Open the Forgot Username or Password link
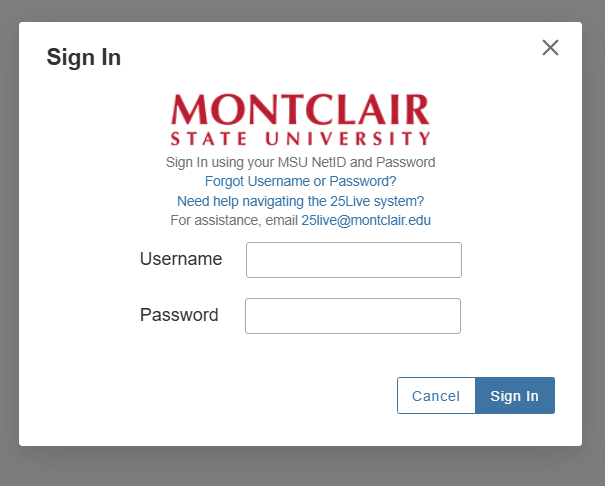Image resolution: width=605 pixels, height=486 pixels. pyautogui.click(x=300, y=181)
